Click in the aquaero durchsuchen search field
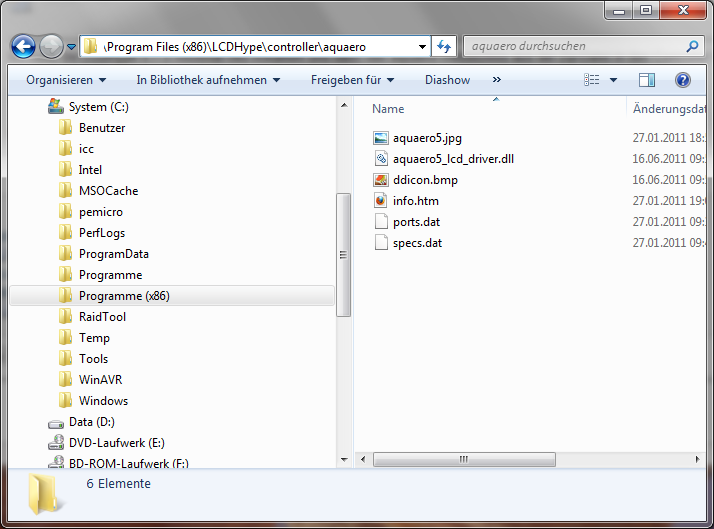 pos(575,46)
